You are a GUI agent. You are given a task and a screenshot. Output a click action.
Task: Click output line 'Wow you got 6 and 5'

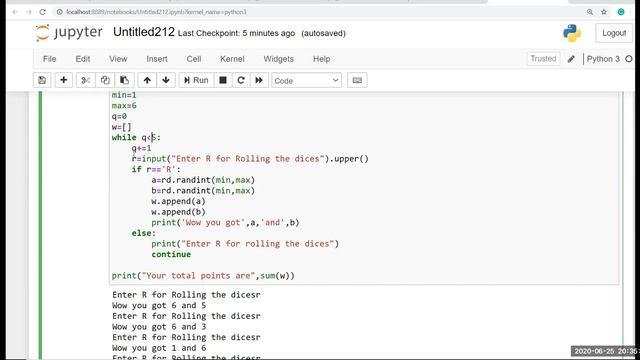(x=159, y=305)
